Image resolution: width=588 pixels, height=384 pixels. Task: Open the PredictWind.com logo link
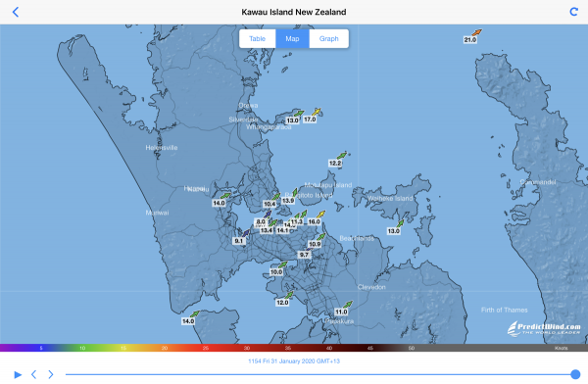point(544,328)
